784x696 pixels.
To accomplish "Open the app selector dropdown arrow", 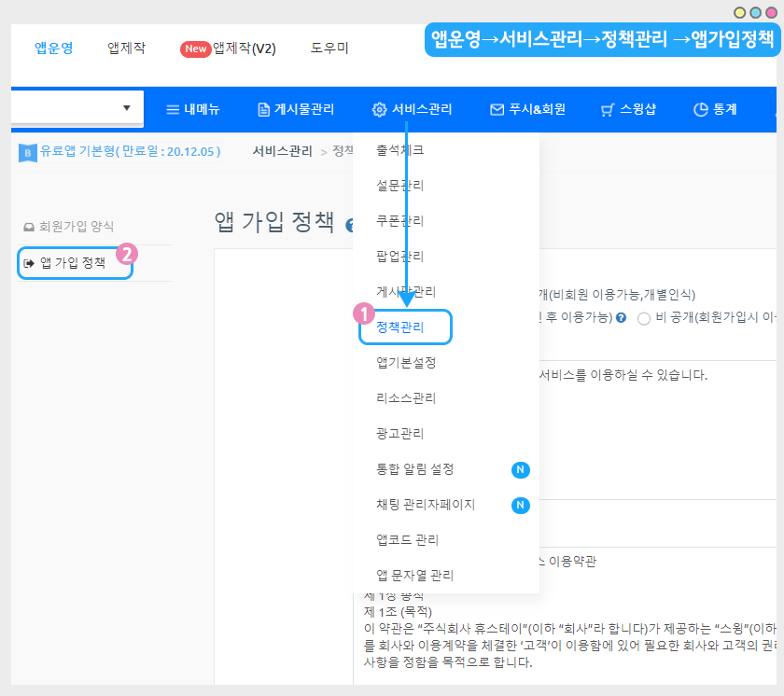I will click(x=127, y=108).
